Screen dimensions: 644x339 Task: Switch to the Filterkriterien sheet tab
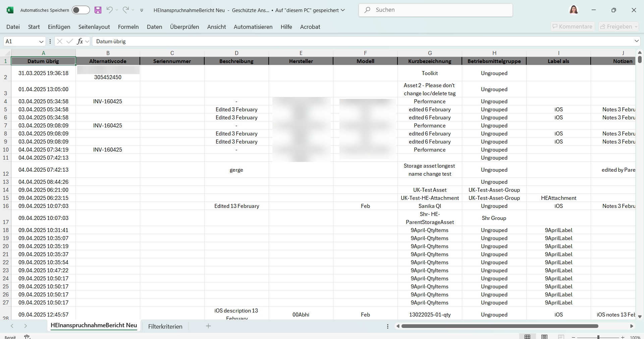(165, 326)
